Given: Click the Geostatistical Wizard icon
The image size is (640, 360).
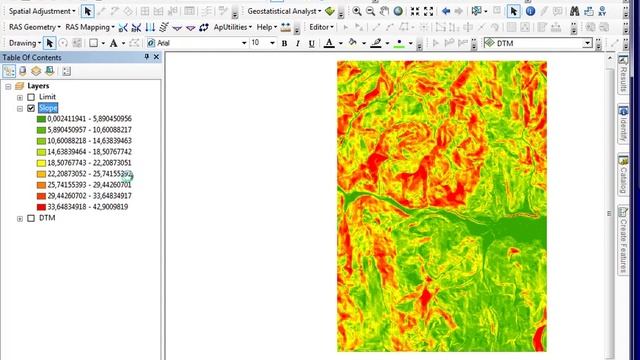Looking at the screenshot, I should (x=330, y=11).
